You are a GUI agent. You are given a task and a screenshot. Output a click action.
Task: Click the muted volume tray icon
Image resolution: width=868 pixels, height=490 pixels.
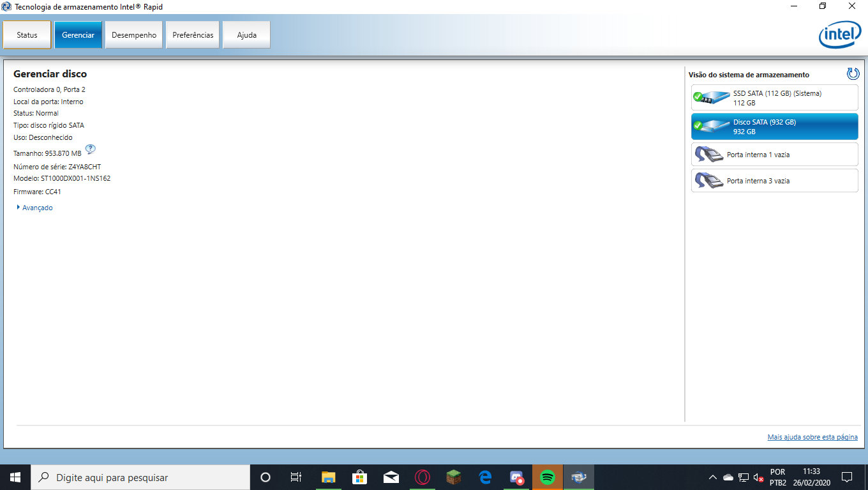(x=759, y=477)
